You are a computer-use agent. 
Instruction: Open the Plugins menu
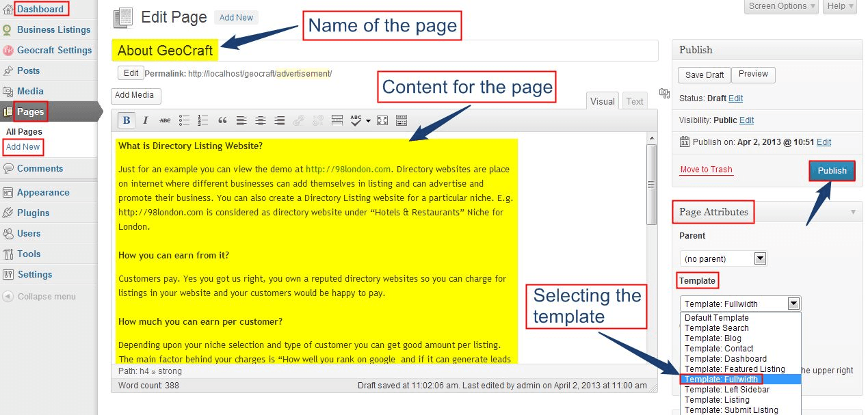(x=33, y=213)
